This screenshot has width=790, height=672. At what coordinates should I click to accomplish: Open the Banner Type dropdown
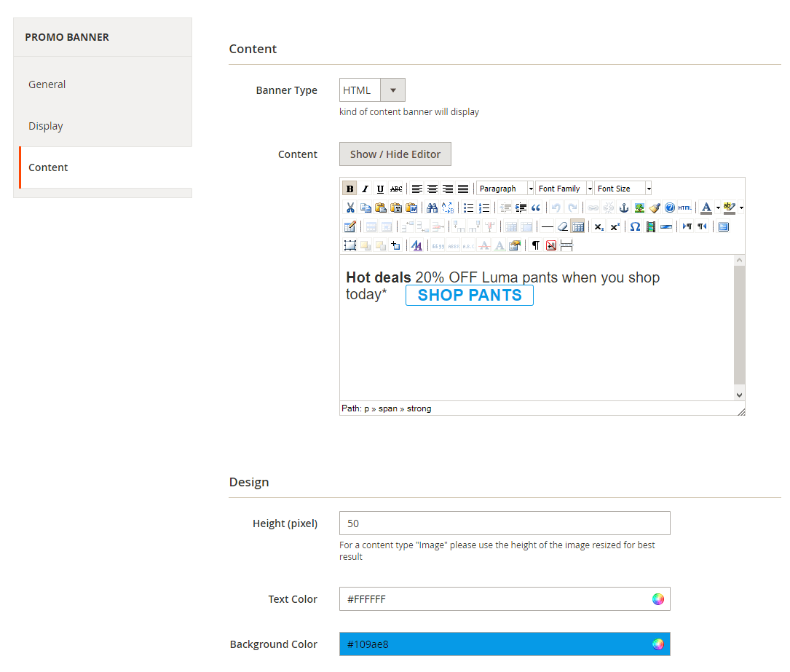coord(372,90)
